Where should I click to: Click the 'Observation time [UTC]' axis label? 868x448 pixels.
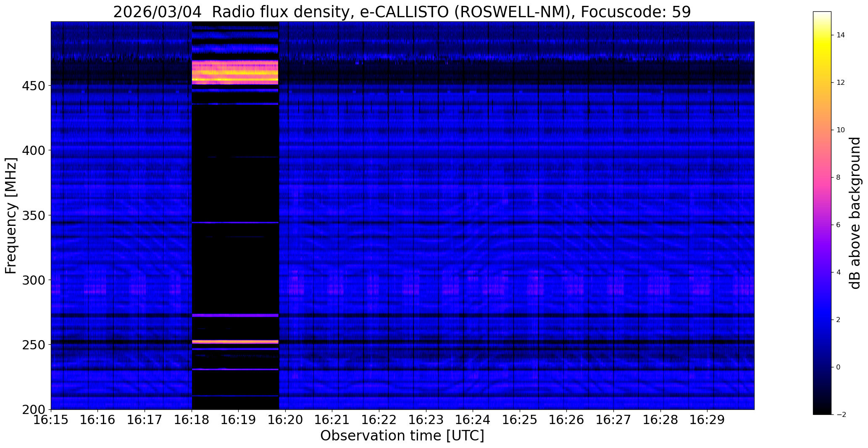tap(402, 435)
